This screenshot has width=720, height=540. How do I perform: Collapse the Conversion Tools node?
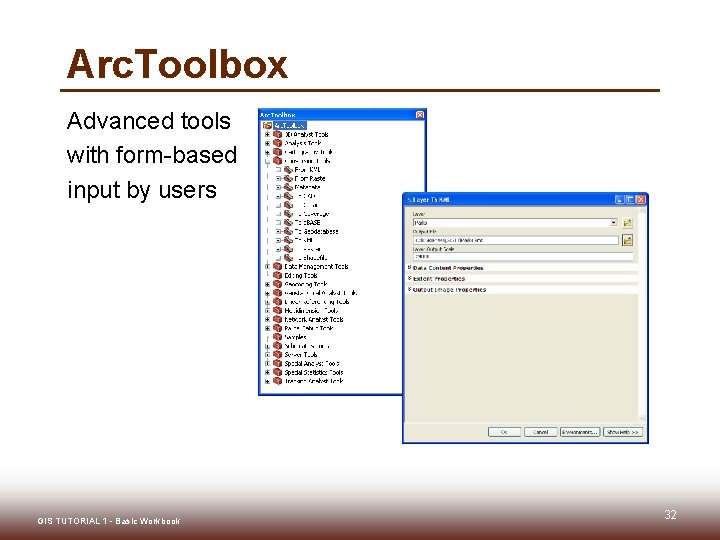[267, 161]
